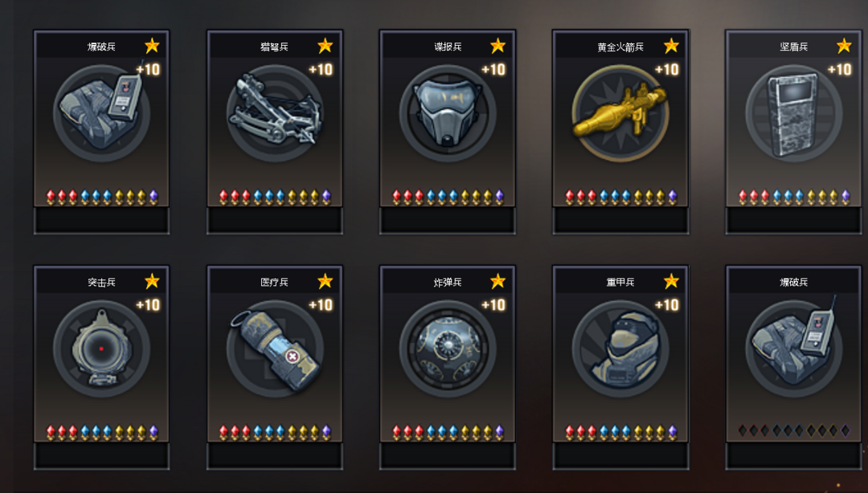The width and height of the screenshot is (868, 493).
Task: Click the 重甲兵 armored helmet icon
Action: point(620,348)
